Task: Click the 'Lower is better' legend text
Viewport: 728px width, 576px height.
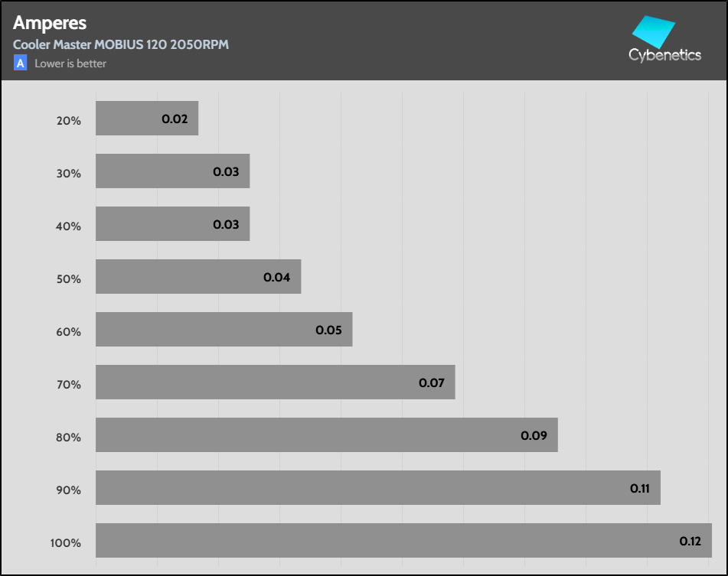Action: (x=70, y=63)
